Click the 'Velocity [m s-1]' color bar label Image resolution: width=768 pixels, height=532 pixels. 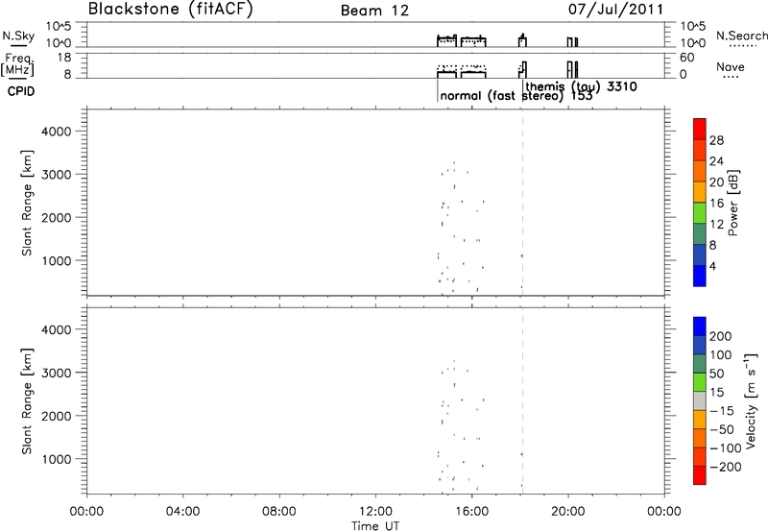tap(750, 401)
